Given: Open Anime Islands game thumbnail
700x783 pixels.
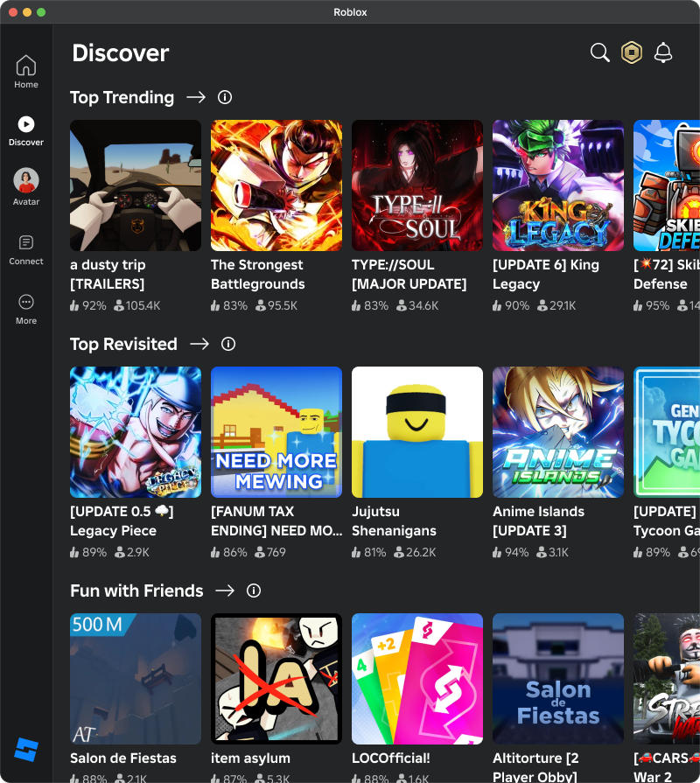Looking at the screenshot, I should pos(557,432).
